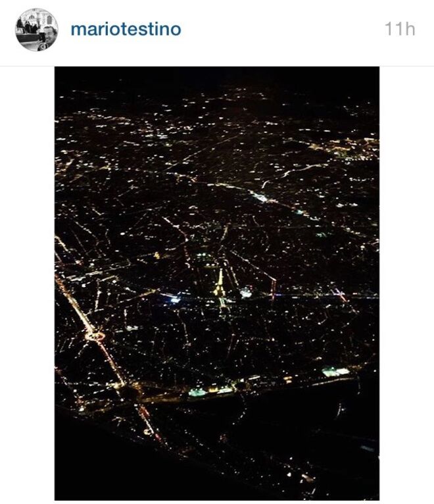
Task: Tap the white header bar beside the username
Action: (283, 30)
